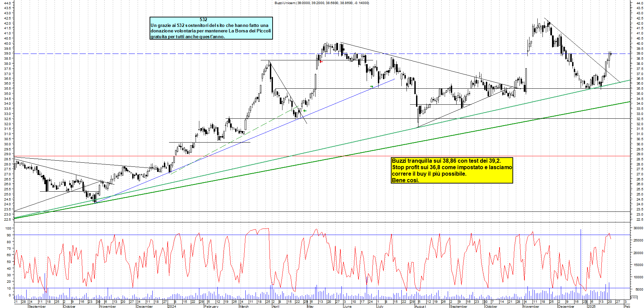Click the x100 volume multiplier box
The image size is (644, 308).
coord(634,297)
